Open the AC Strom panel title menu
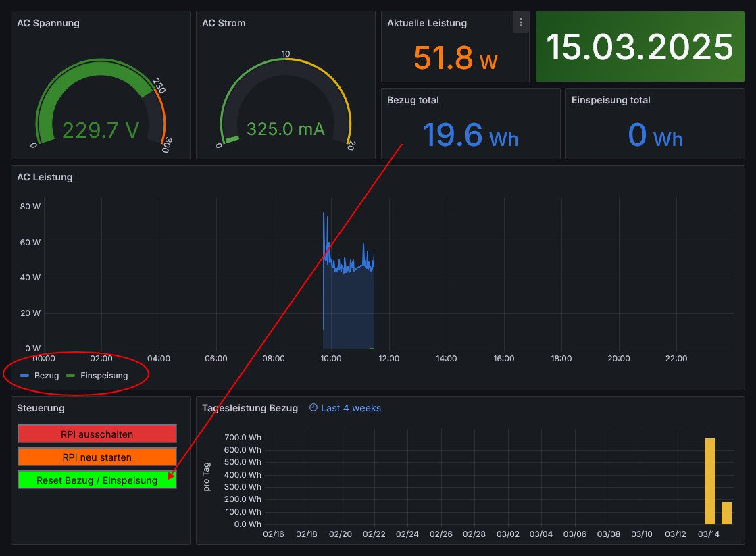 (x=224, y=23)
